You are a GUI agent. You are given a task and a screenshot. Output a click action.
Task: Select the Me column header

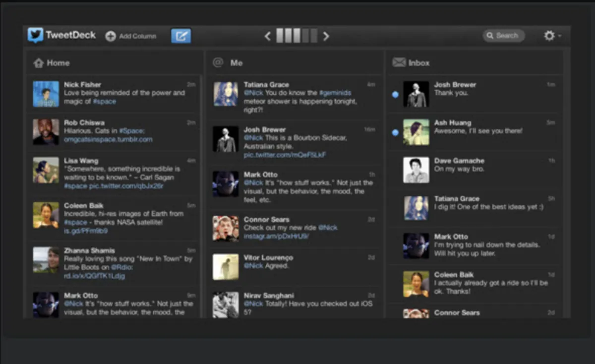coord(295,63)
